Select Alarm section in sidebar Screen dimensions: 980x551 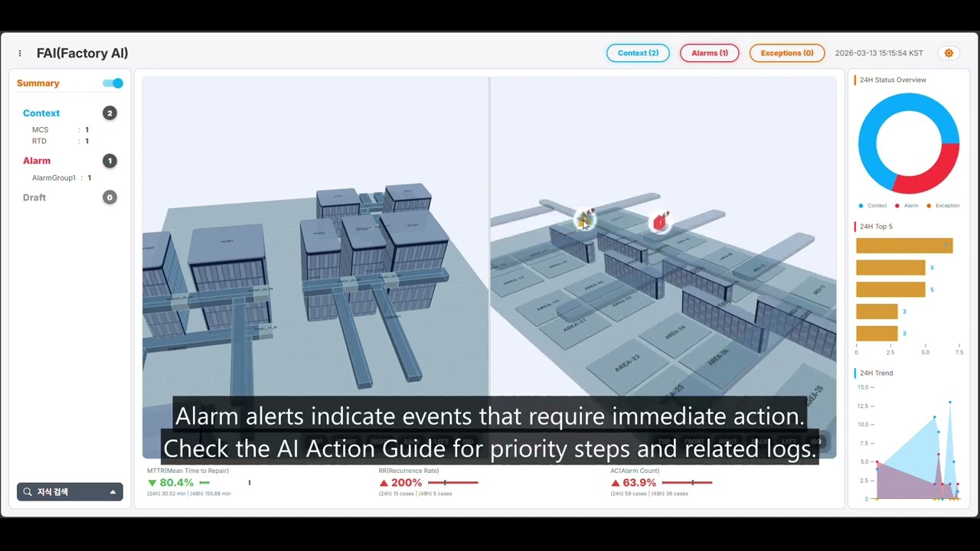37,161
